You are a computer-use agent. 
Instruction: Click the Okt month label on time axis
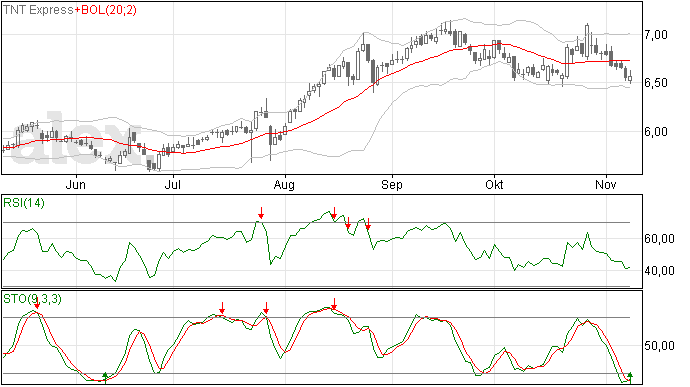coord(494,184)
